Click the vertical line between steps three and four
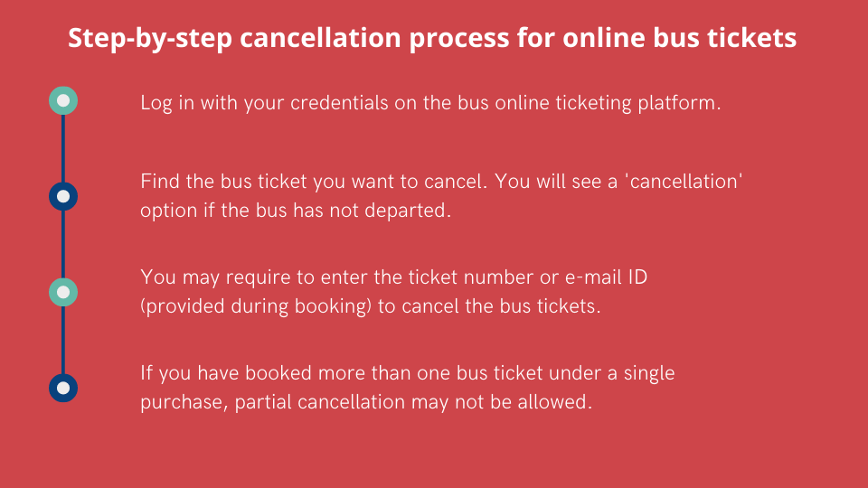 click(63, 340)
